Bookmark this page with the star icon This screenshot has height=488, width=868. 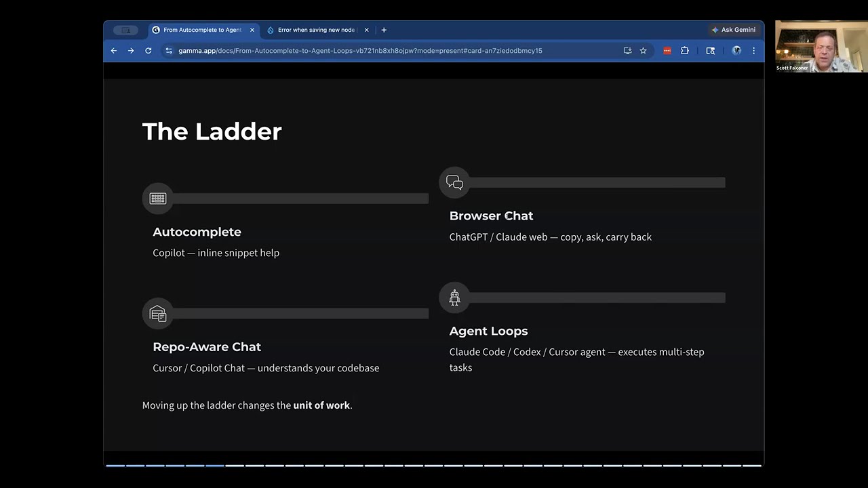(x=643, y=50)
